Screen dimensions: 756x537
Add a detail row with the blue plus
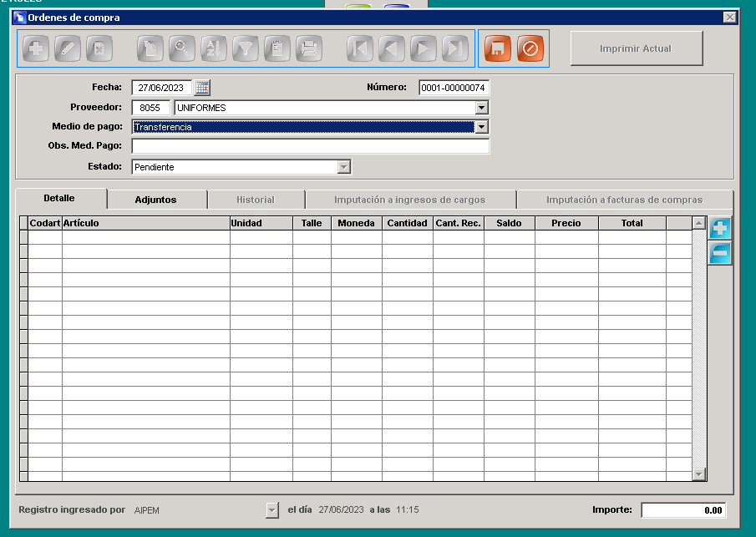click(720, 228)
